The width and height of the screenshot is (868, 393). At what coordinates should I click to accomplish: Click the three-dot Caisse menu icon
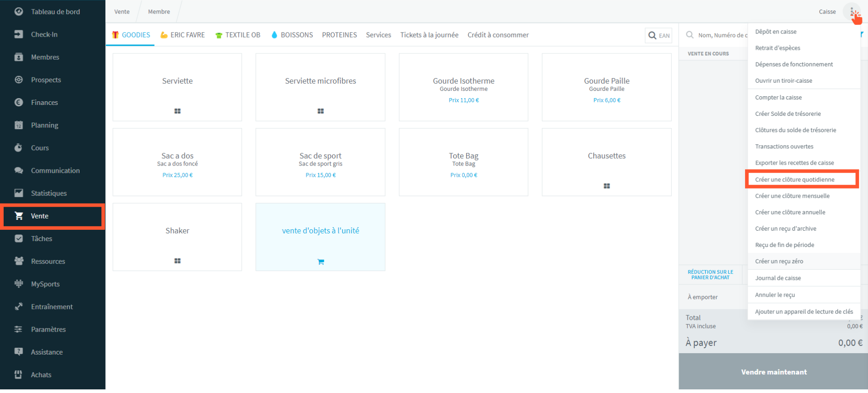(852, 12)
